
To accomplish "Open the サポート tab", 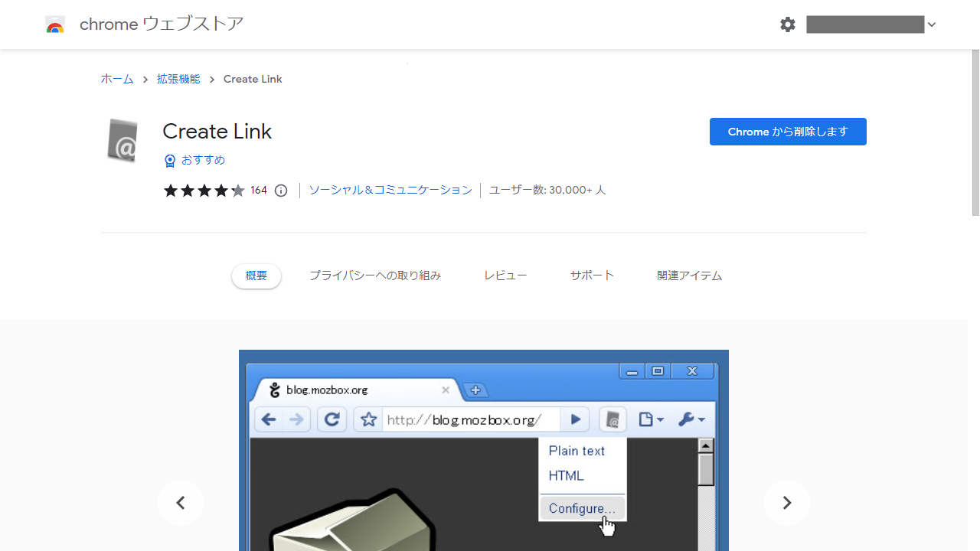I will [x=592, y=275].
